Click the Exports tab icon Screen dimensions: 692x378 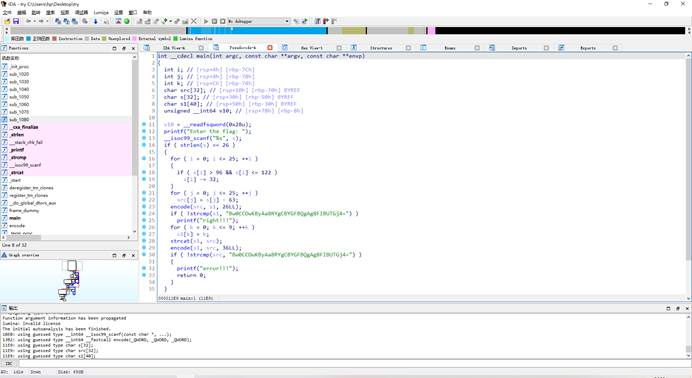point(561,48)
